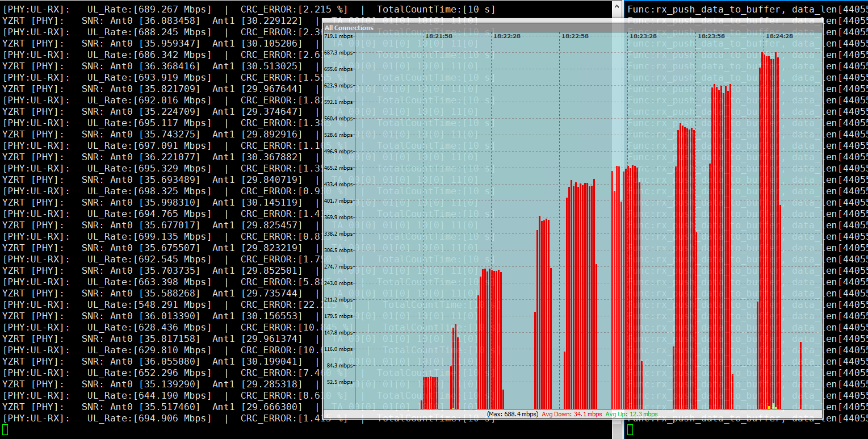This screenshot has width=868, height=439.
Task: Click the 306.5 mbps axis label
Action: 338,250
